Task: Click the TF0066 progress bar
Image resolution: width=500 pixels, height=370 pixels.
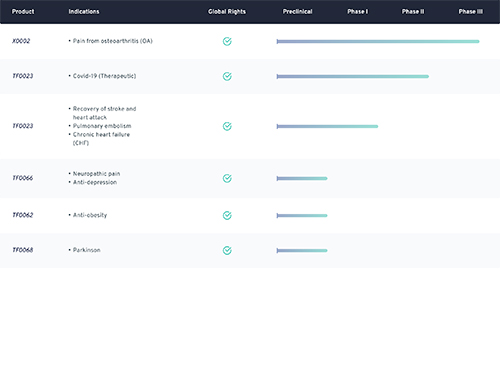Action: 302,178
